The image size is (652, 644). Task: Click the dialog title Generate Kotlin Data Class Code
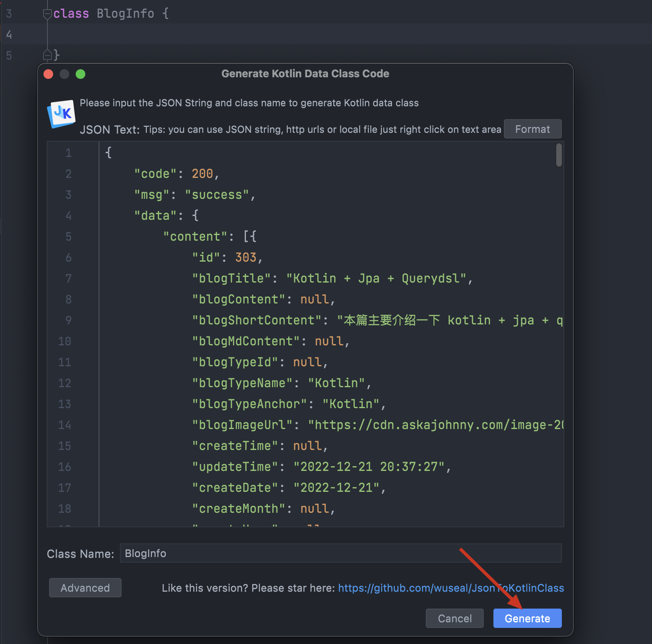(x=305, y=74)
